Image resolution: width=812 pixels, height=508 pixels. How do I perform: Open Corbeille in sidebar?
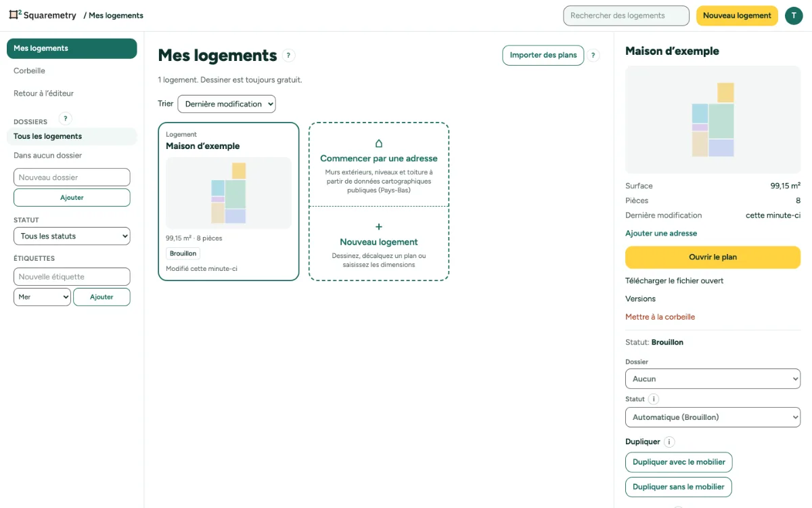72,70
